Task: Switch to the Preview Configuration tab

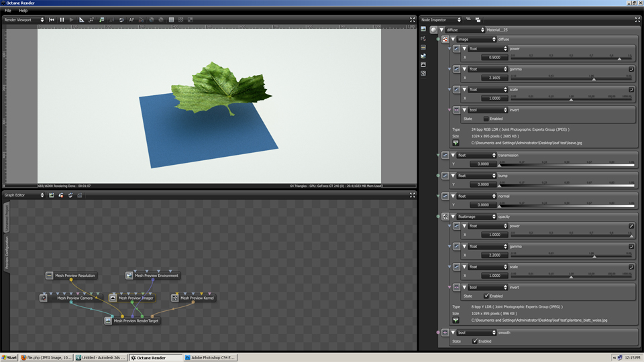Action: coord(7,253)
